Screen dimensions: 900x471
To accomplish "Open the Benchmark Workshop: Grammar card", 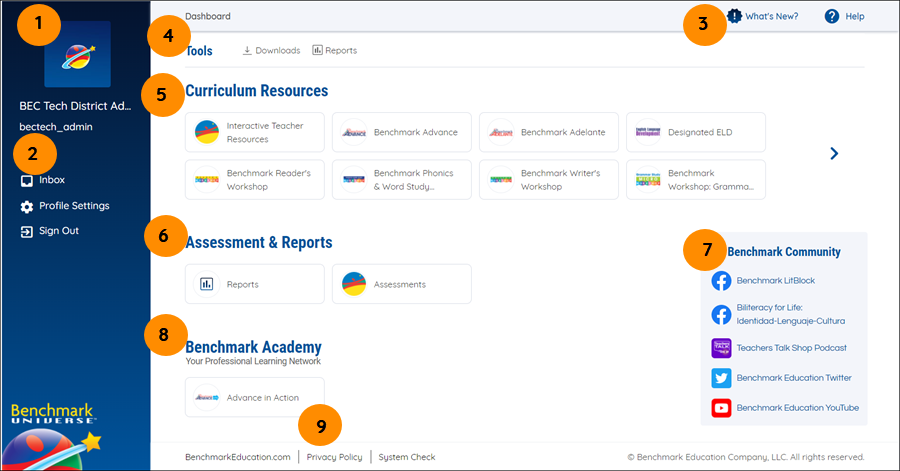I will [696, 180].
